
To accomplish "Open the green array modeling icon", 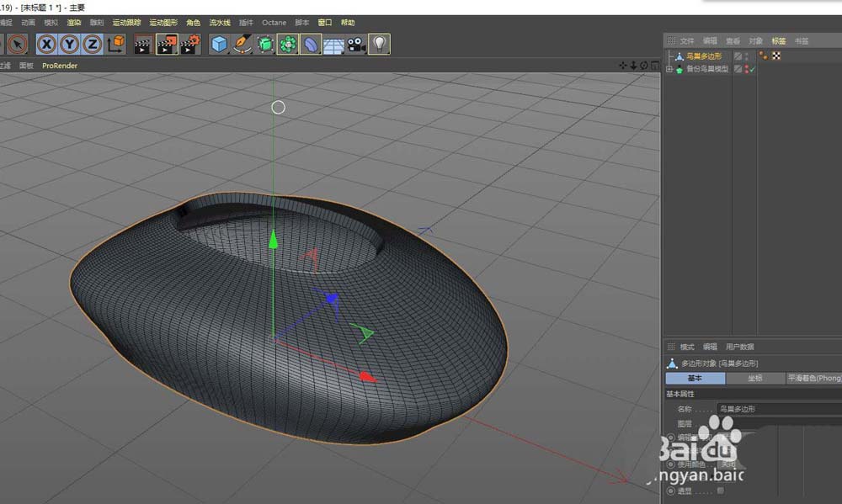I will click(x=288, y=44).
